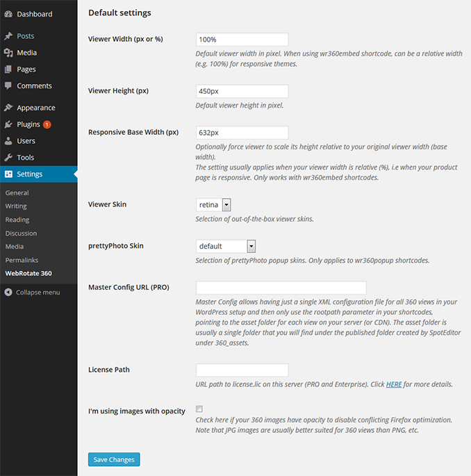Open the Permalinks settings submenu item
This screenshot has height=476, width=471.
tap(22, 260)
